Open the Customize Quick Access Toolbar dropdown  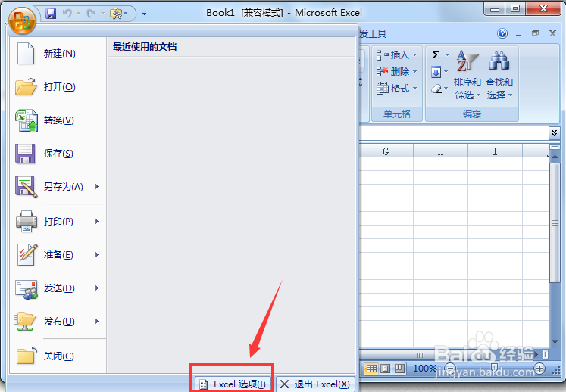click(x=144, y=13)
